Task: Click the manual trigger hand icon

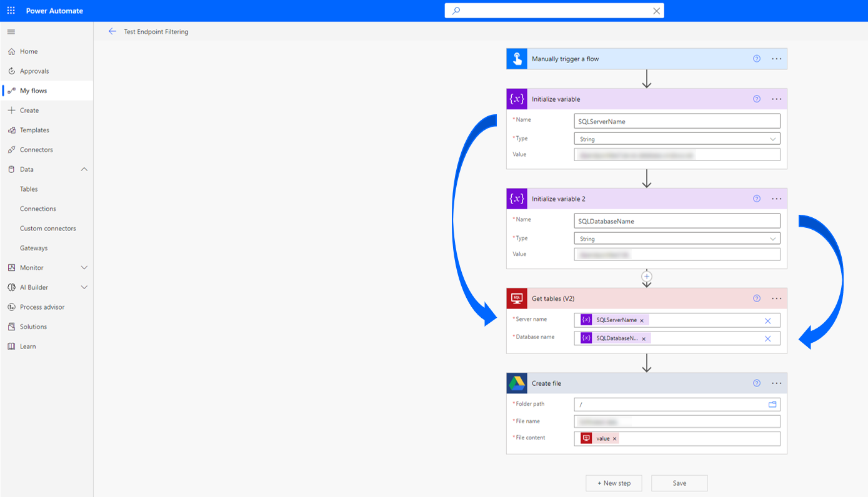Action: (516, 58)
